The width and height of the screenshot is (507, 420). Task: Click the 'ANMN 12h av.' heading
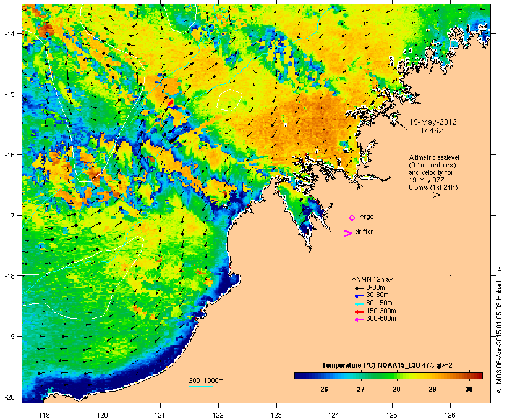point(373,279)
